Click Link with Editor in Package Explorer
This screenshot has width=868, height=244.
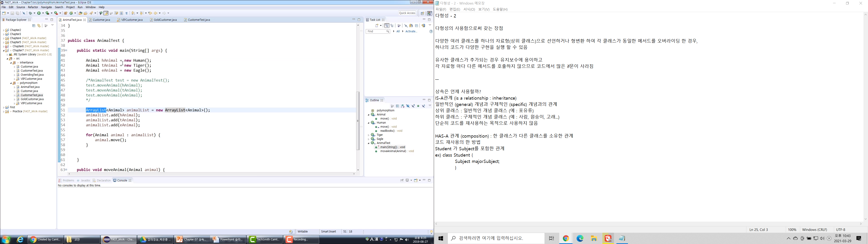point(39,26)
